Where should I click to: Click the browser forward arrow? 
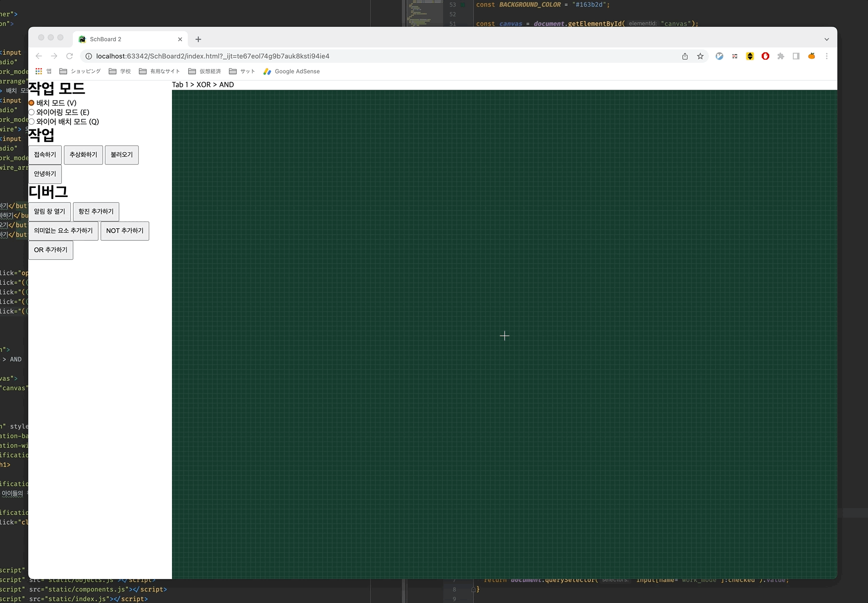(54, 56)
